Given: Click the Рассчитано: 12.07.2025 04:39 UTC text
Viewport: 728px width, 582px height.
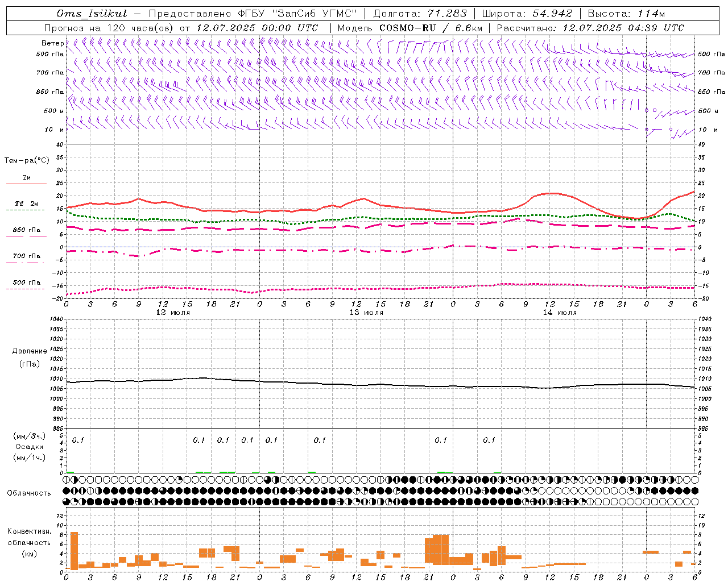Looking at the screenshot, I should tap(590, 28).
